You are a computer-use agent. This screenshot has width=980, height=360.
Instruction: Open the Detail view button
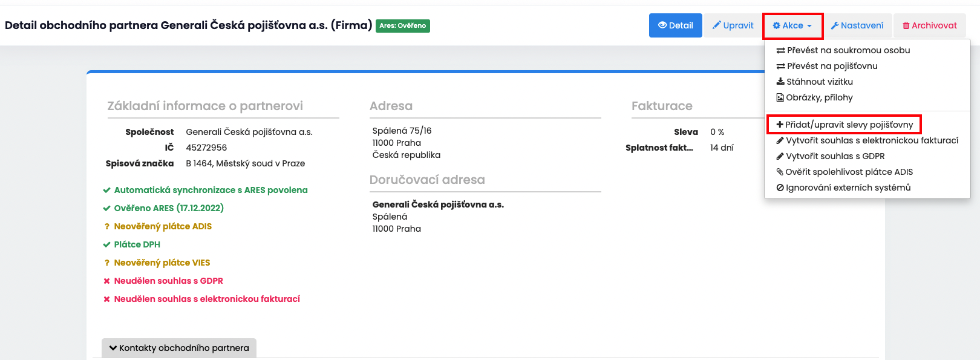675,25
